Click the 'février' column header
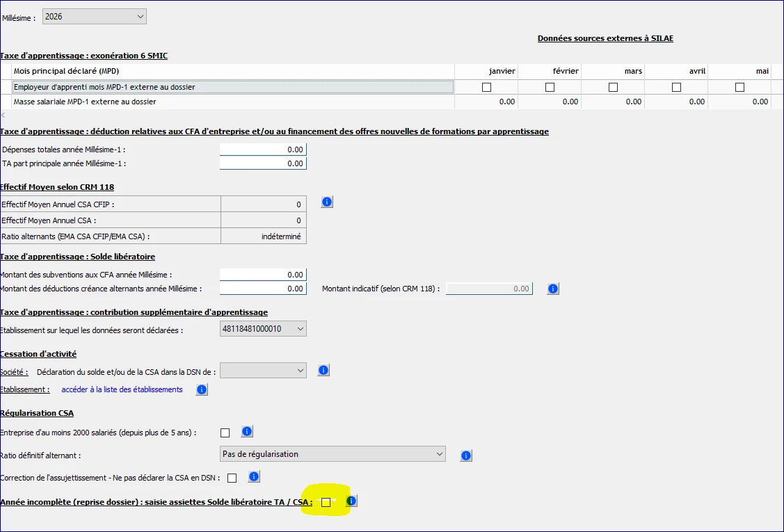Viewport: 784px width, 532px height. [550, 71]
